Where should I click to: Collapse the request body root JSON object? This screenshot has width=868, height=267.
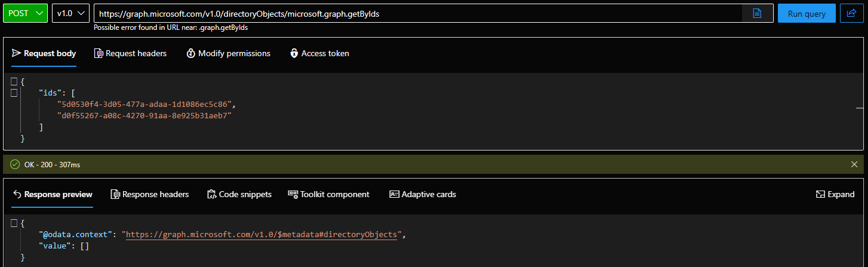pos(14,82)
